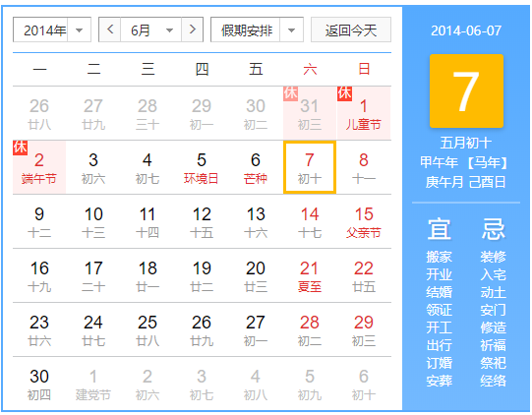Screen dimensions: 532x415
Task: Click the large yellow 7 date tile
Action: pos(466,90)
